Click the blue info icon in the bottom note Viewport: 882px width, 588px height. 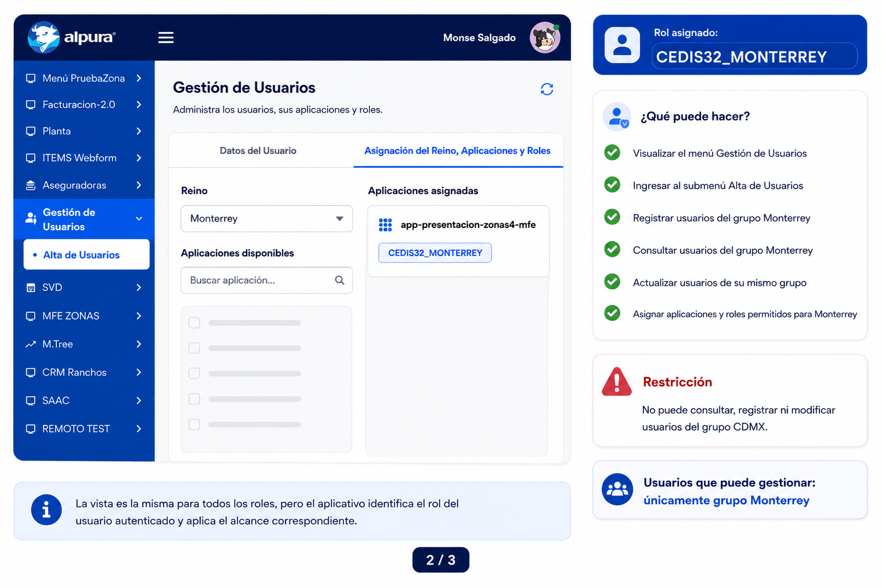(47, 510)
